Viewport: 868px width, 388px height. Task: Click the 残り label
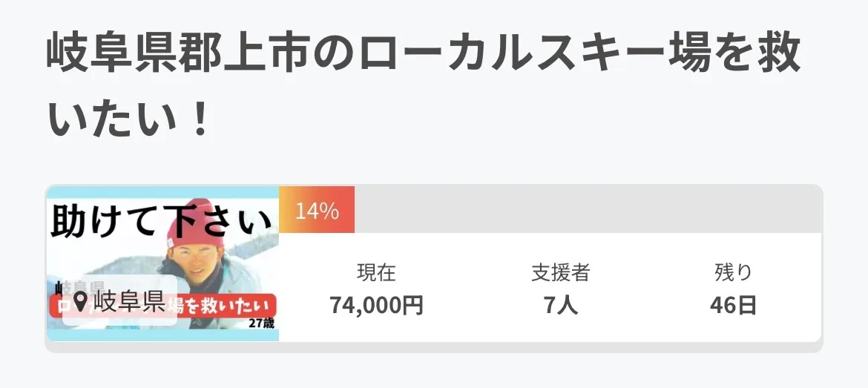coord(733,273)
